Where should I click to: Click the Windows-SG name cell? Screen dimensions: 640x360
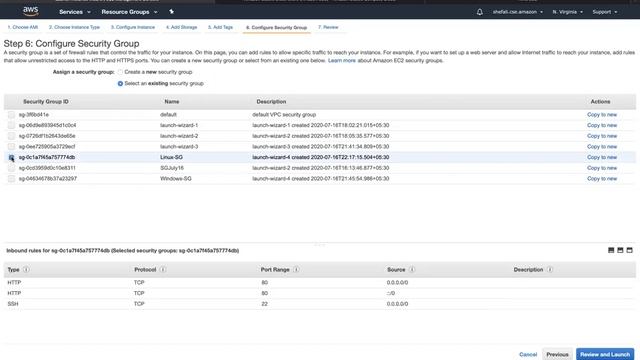coord(176,178)
